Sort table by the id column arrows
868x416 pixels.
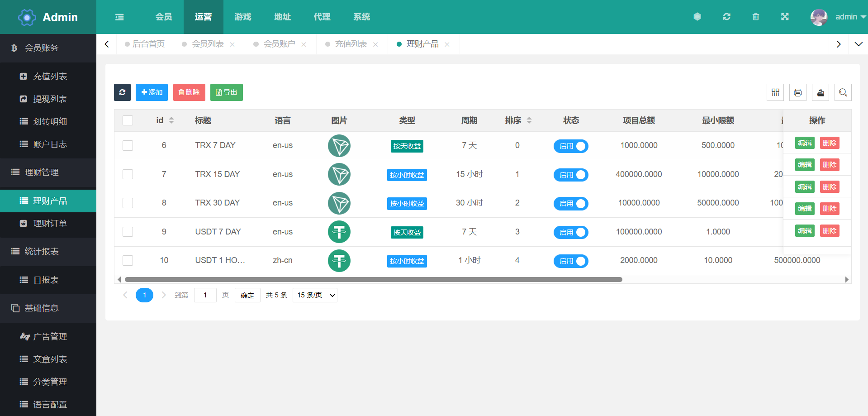click(171, 120)
